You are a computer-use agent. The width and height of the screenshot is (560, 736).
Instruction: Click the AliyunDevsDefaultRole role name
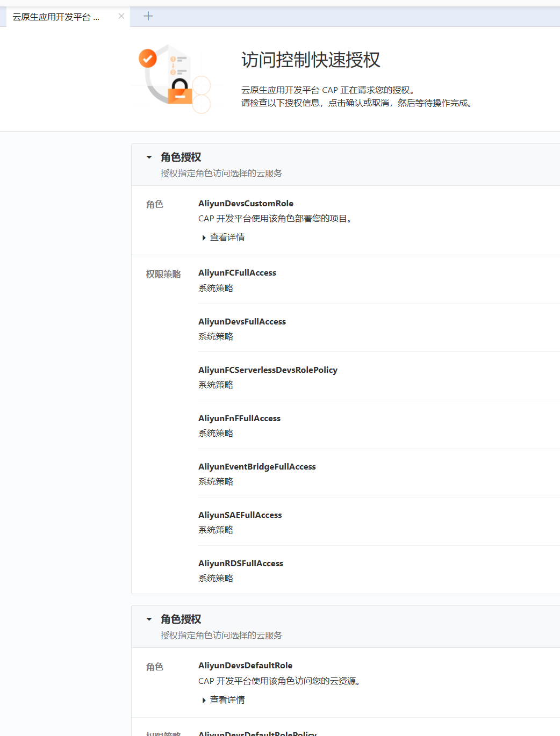(x=245, y=666)
